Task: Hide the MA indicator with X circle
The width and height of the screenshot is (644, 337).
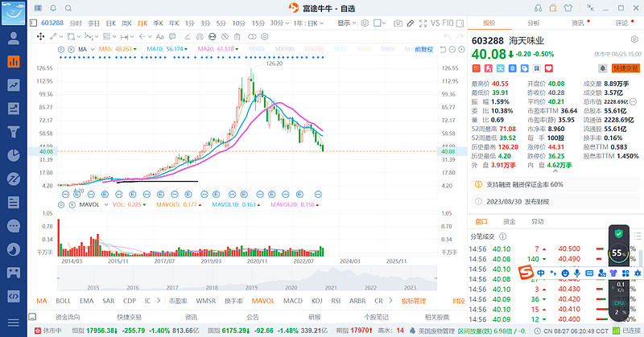Action: (x=71, y=50)
